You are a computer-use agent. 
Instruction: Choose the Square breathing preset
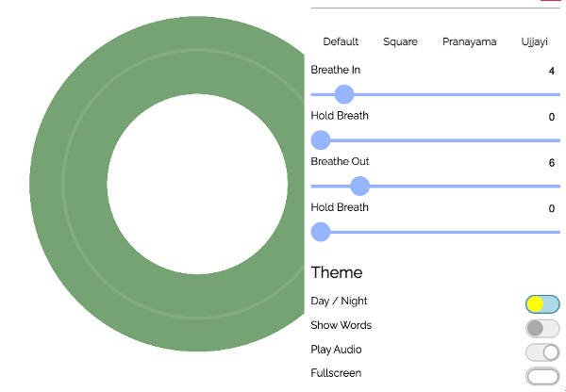pos(400,41)
